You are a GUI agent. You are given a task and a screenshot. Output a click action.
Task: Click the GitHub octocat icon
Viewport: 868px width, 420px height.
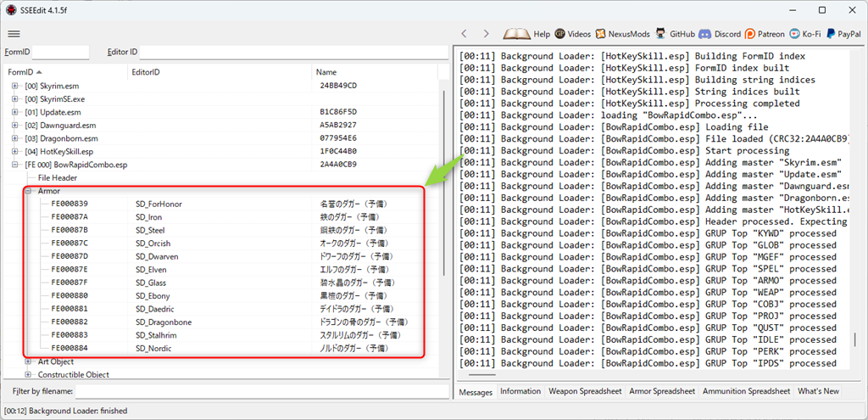tap(661, 34)
